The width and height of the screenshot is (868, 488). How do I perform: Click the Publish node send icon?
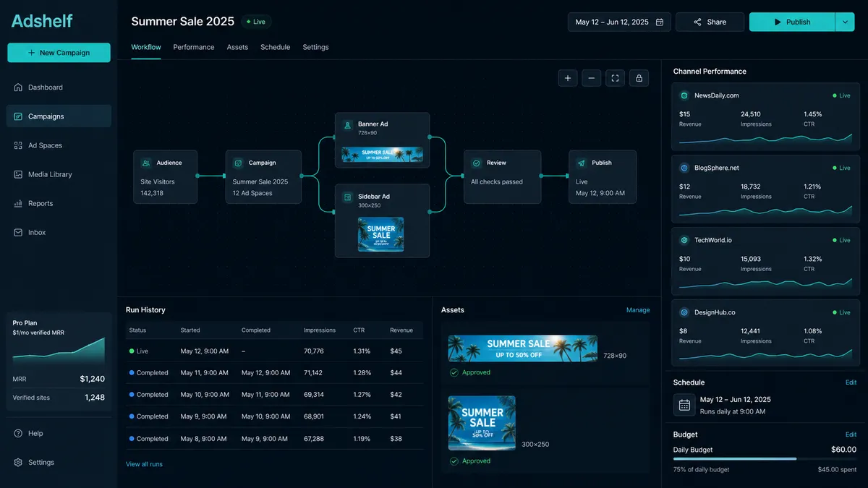tap(582, 163)
